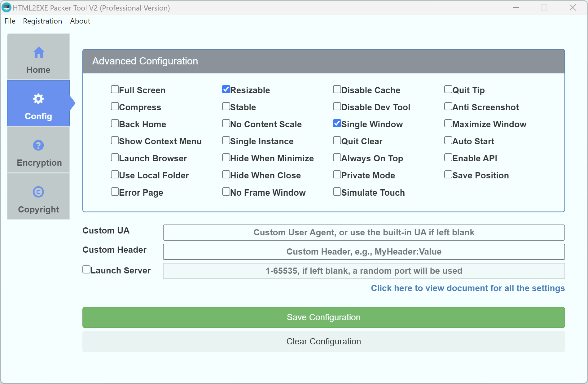Disable the Single Window setting
Screen dimensions: 588x384
[337, 123]
